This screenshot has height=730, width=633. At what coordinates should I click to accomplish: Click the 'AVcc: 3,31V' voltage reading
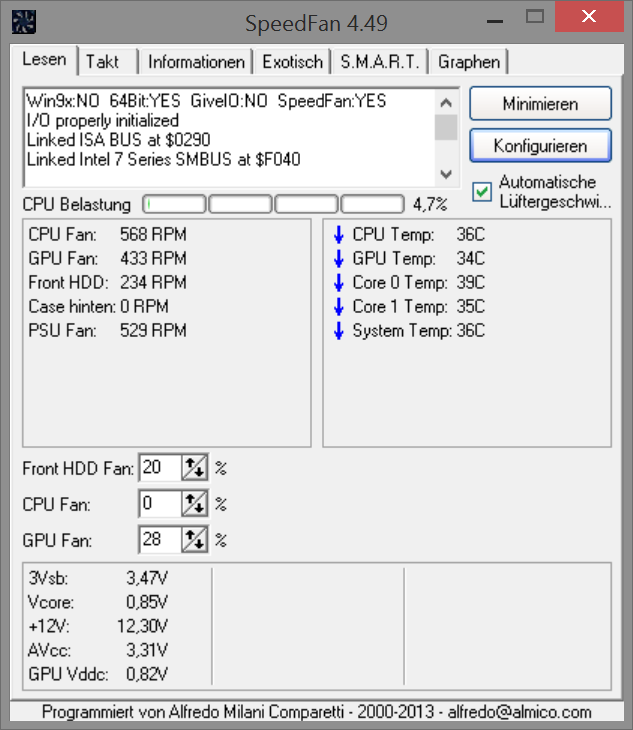tap(98, 650)
